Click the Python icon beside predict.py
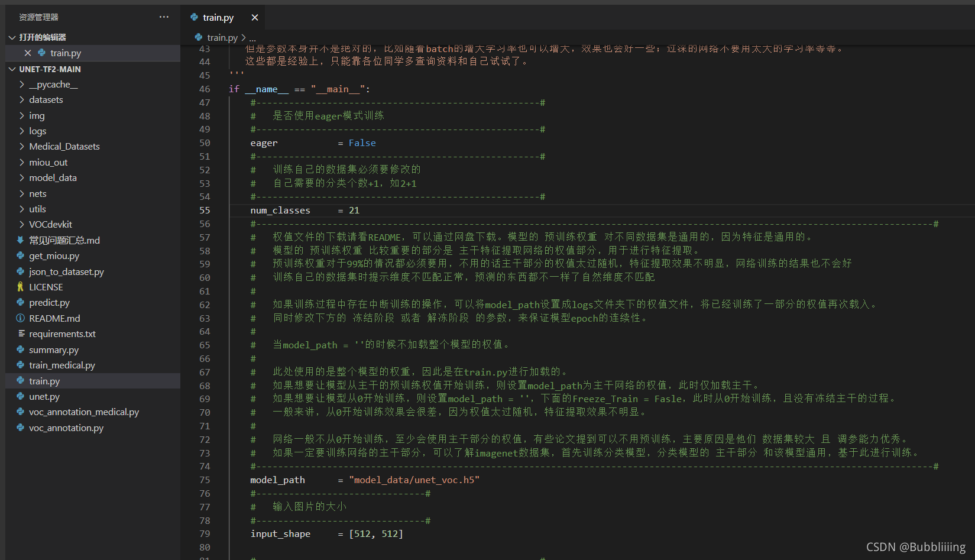The image size is (975, 560). pyautogui.click(x=21, y=302)
